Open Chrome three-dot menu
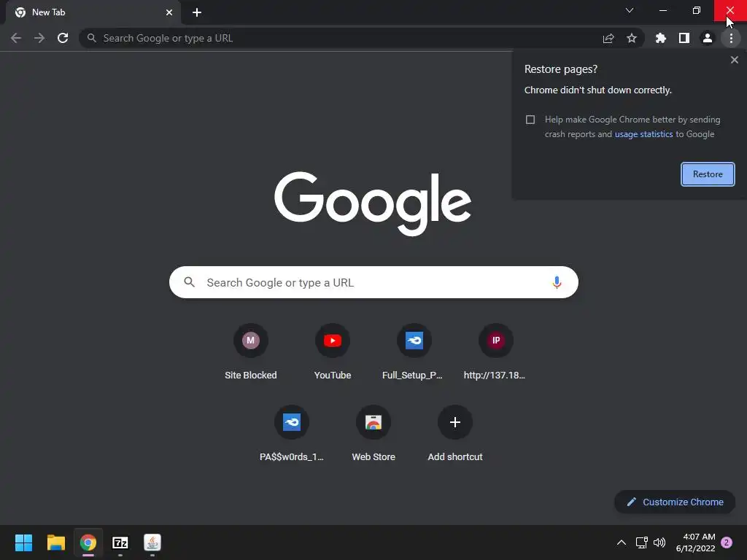Viewport: 747px width, 560px height. tap(731, 38)
